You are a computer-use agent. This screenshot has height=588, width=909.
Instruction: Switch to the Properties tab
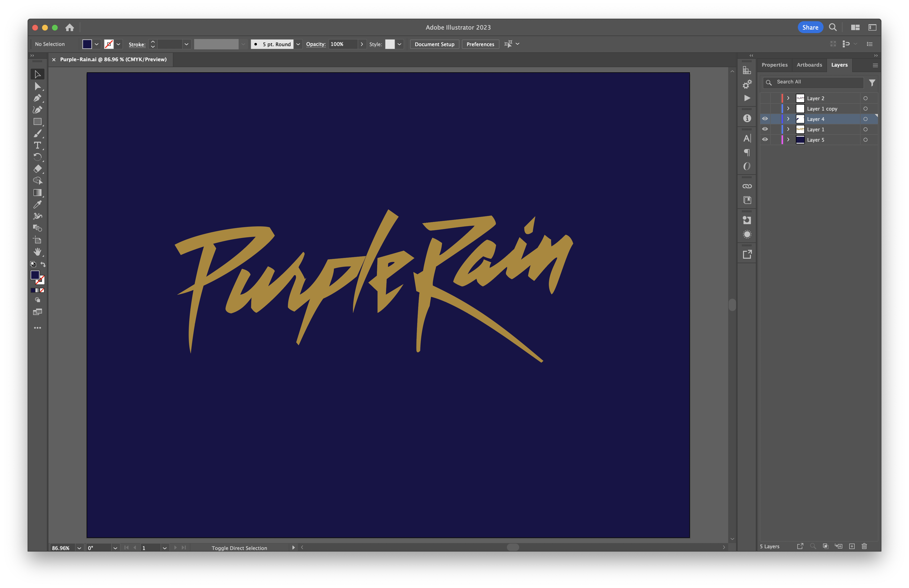774,65
